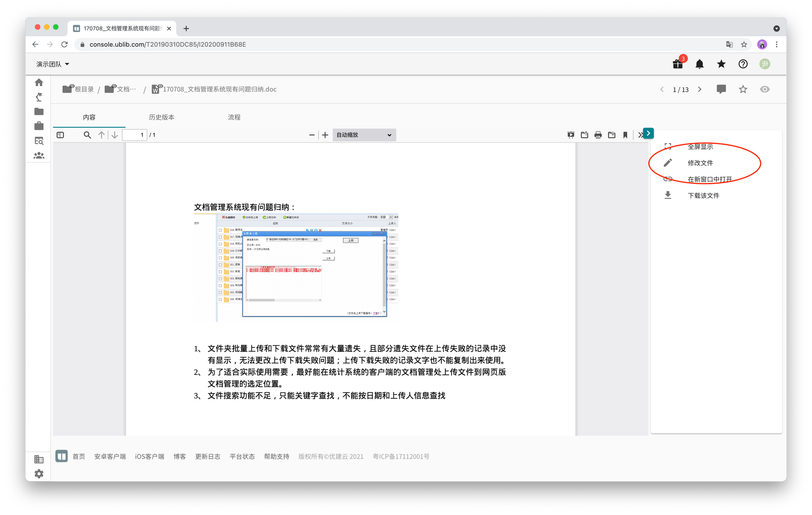Click 下载该文件 to download
812x515 pixels.
point(703,196)
